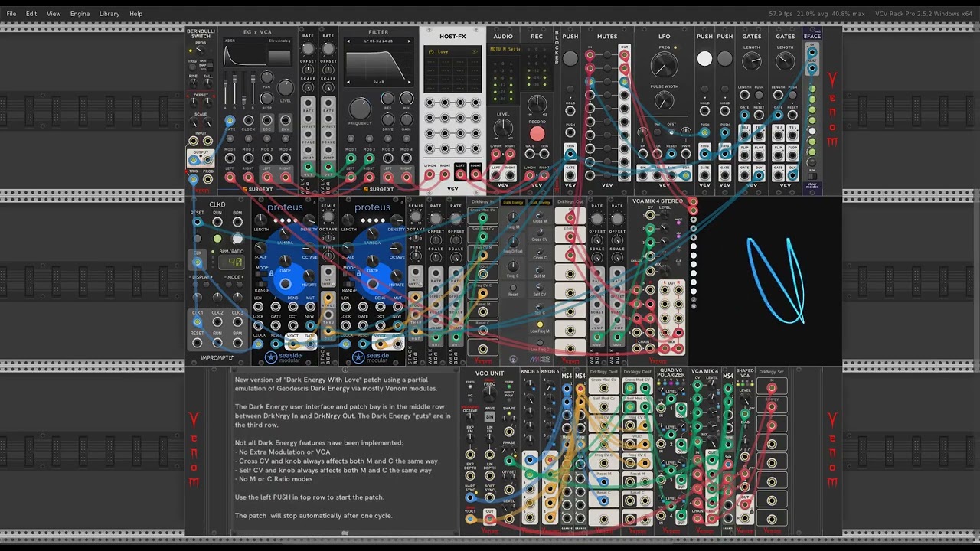Click the lock icon on left Proteus module
Viewport: 980px width, 551px height.
pyautogui.click(x=271, y=273)
